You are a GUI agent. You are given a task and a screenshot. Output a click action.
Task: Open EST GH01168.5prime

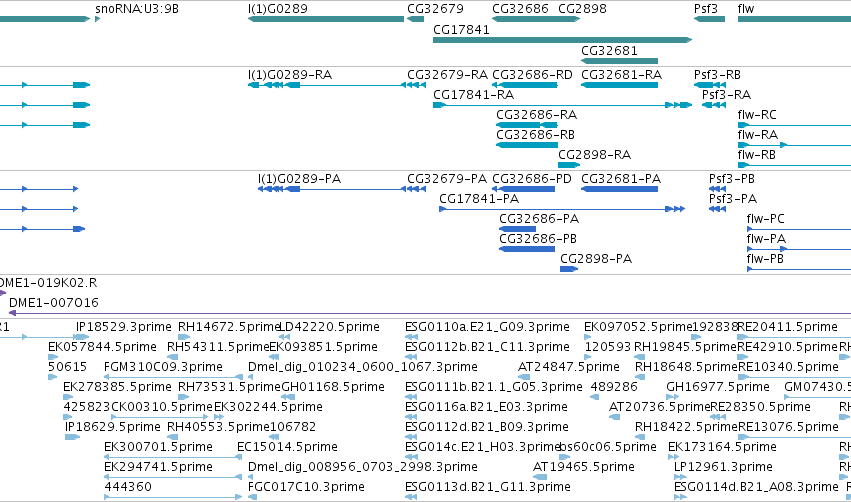(333, 387)
